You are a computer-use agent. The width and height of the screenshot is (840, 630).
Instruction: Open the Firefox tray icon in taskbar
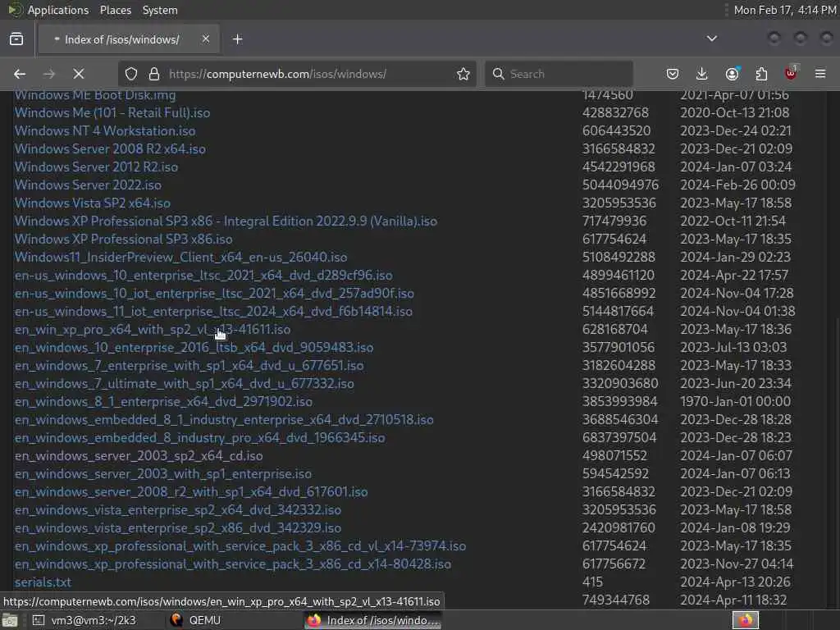point(745,620)
